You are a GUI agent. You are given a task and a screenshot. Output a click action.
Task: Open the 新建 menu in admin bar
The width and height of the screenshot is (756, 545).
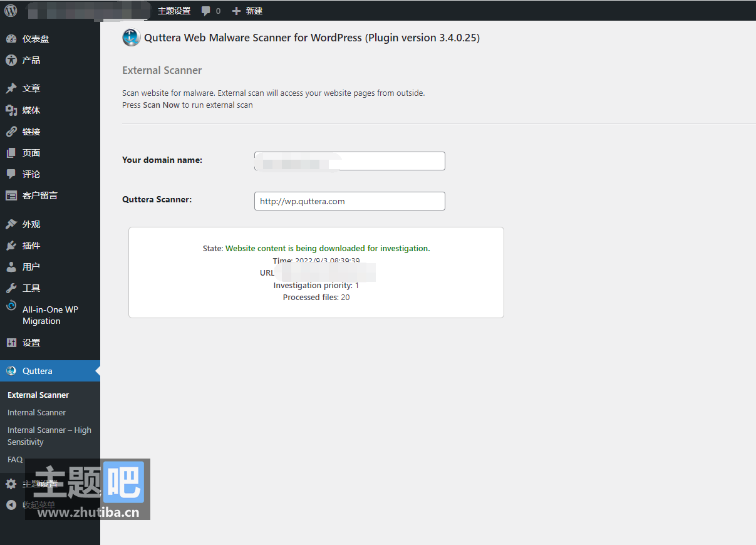254,11
